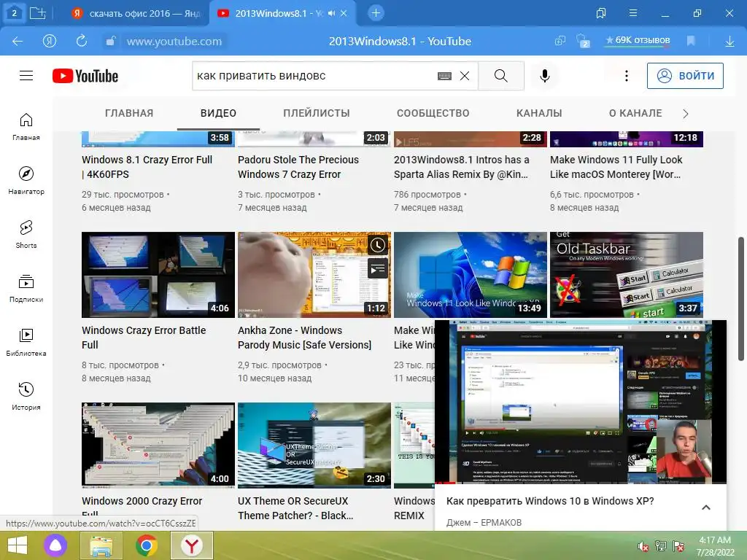Click the page vertical scrollbar thumb

(x=741, y=298)
